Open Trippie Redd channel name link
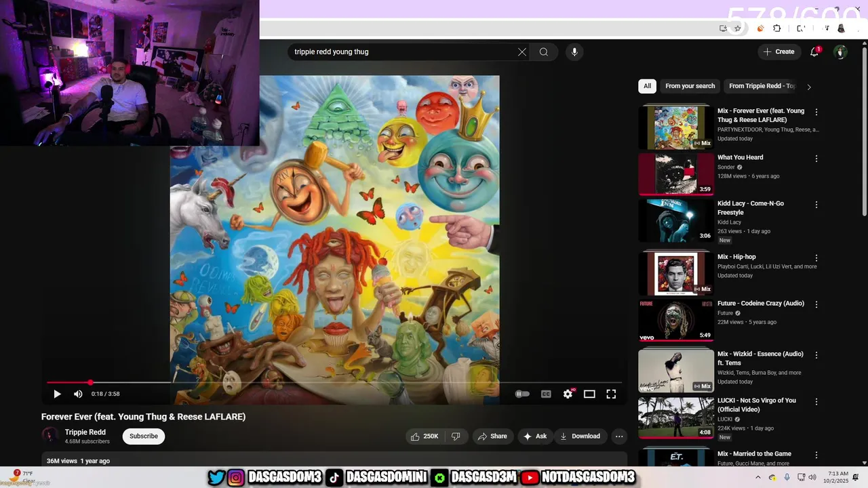 tap(85, 432)
